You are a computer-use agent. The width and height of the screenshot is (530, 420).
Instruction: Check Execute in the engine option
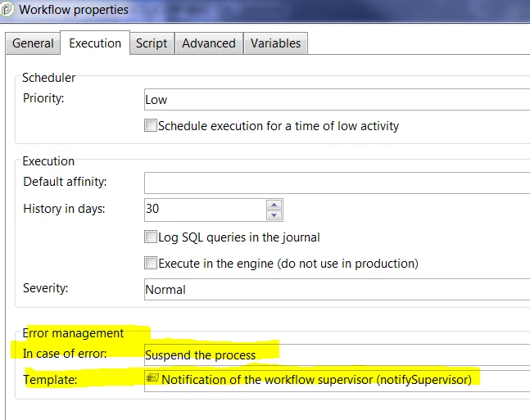point(151,263)
